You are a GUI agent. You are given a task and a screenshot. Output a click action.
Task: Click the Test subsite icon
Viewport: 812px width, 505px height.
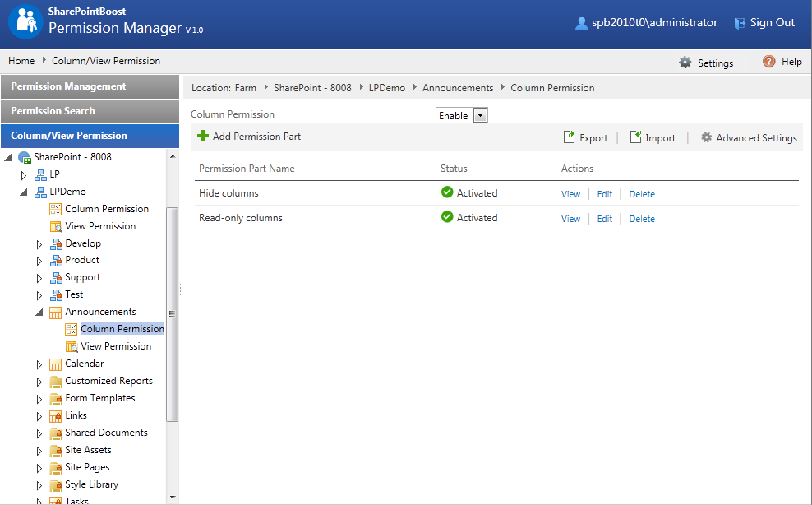pos(56,295)
